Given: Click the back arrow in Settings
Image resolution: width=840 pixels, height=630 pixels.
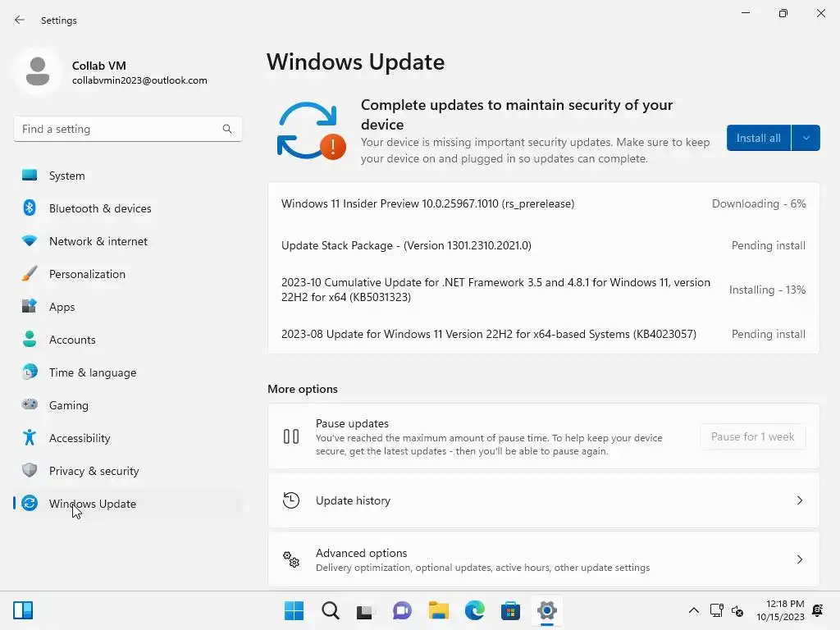Looking at the screenshot, I should click(20, 20).
